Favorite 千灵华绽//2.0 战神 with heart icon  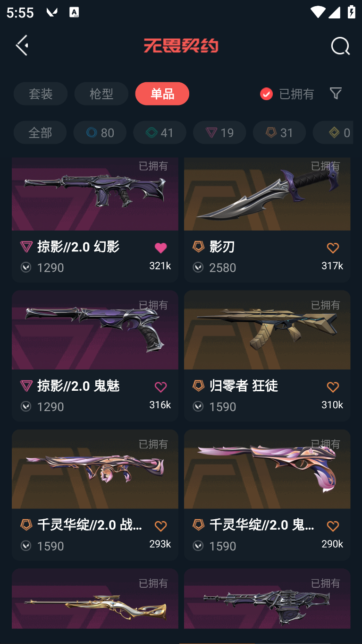[160, 526]
